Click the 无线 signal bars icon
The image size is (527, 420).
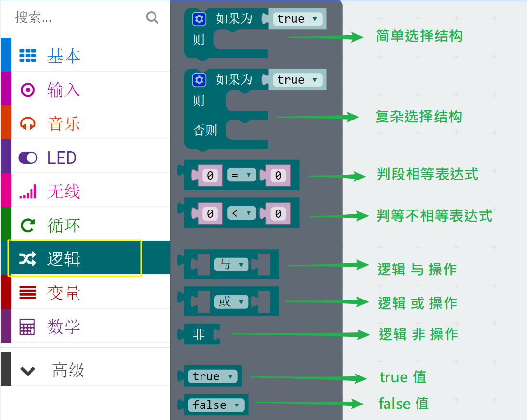coord(28,191)
